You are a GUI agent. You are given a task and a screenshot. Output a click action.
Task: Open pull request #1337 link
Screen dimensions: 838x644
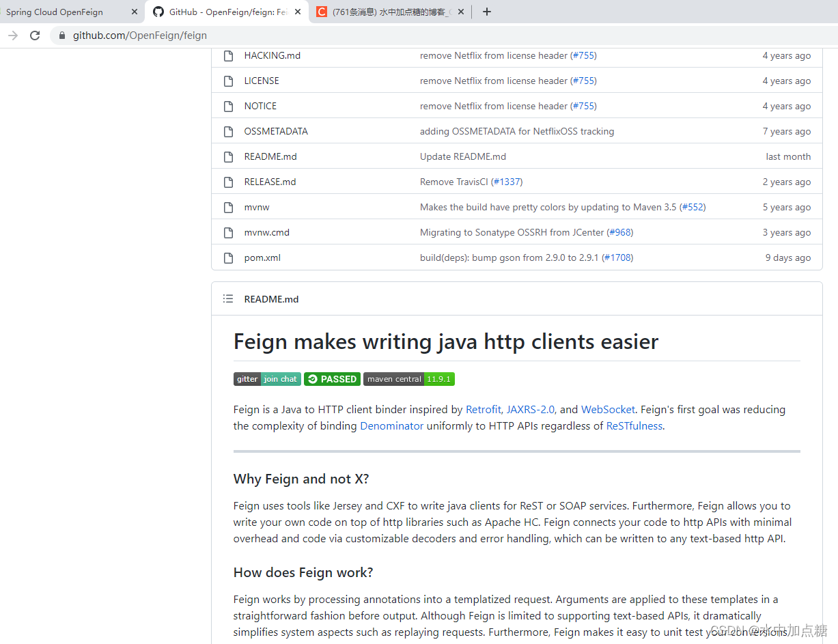coord(507,182)
